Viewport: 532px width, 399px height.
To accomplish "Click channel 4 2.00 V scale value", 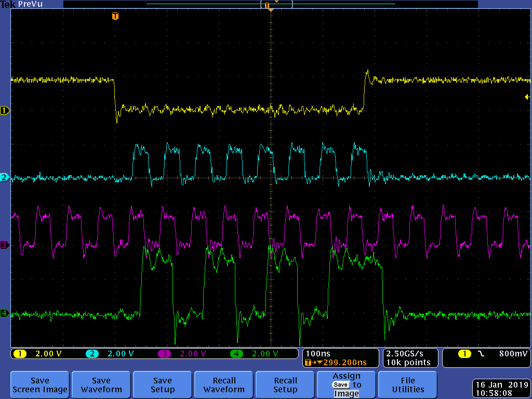I will tap(265, 354).
